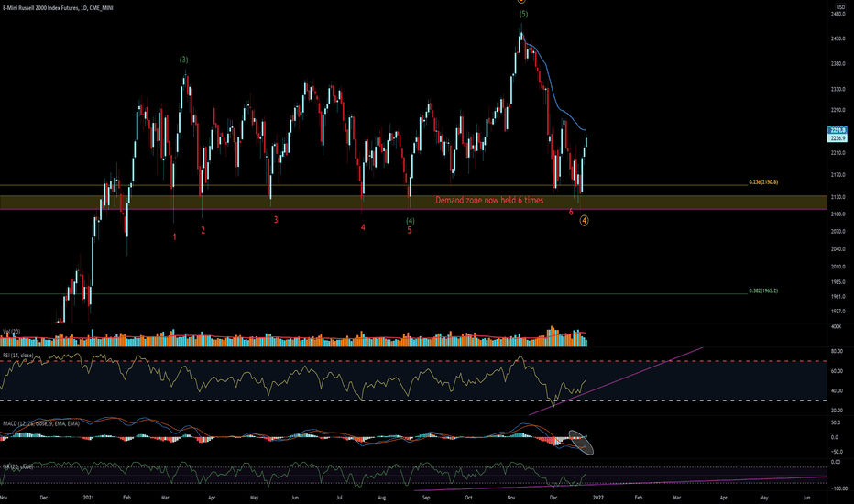Viewport: 854px width, 504px height.
Task: Click the 2330.0 price axis label
Action: [838, 89]
